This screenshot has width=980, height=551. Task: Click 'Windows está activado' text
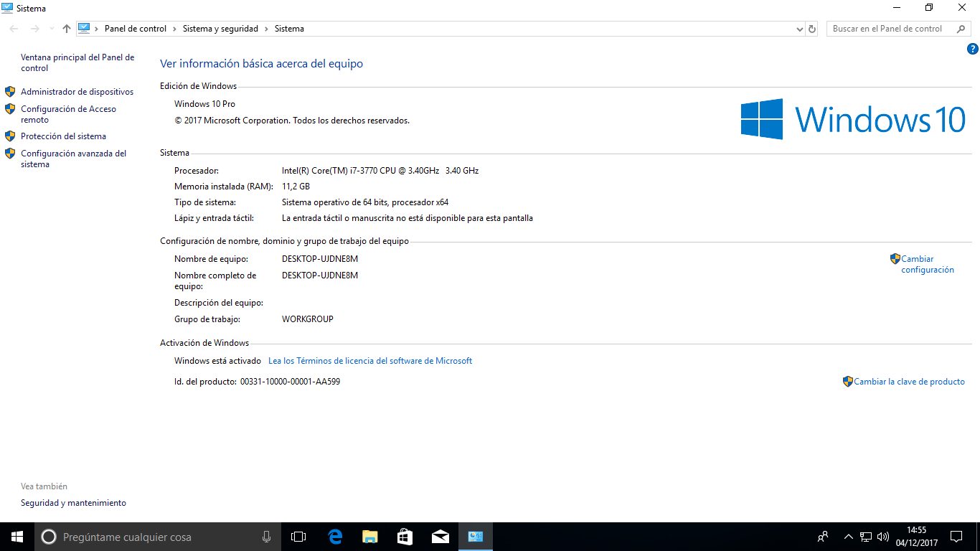click(x=217, y=361)
